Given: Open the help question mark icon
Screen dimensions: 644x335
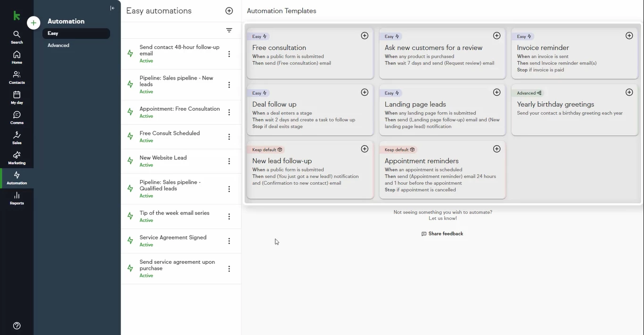Looking at the screenshot, I should (x=17, y=326).
